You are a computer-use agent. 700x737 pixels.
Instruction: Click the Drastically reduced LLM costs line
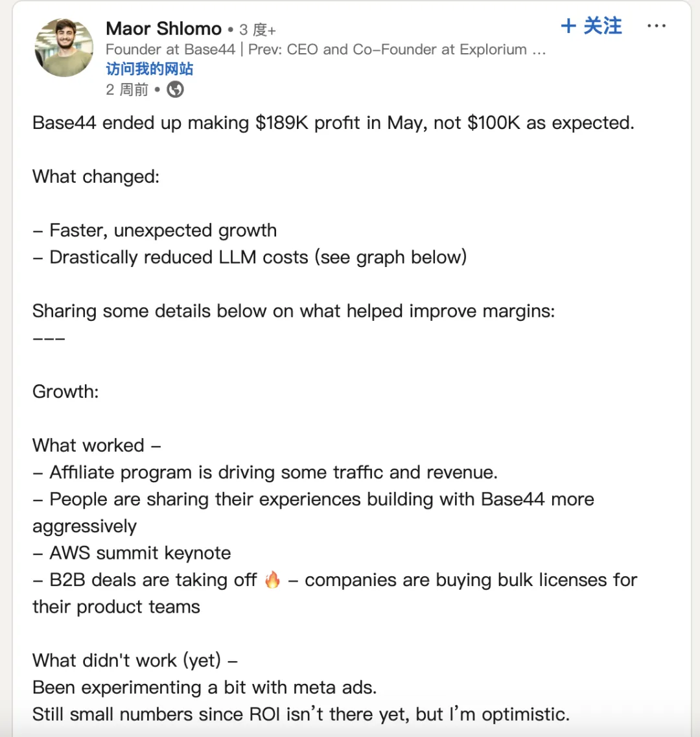tap(250, 257)
